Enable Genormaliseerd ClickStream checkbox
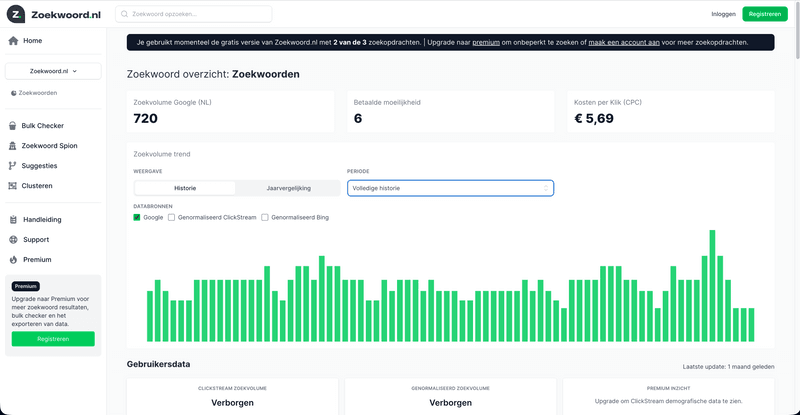This screenshot has width=800, height=415. point(171,217)
